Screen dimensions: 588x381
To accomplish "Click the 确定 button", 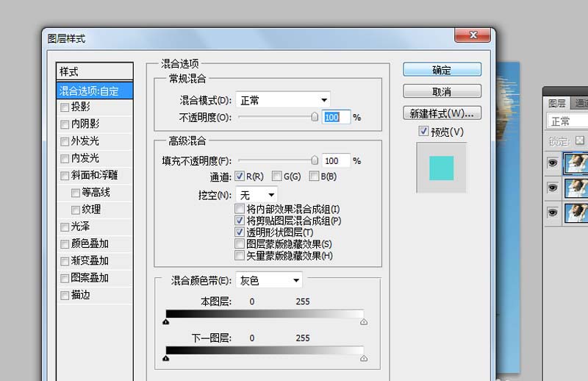I will (442, 69).
